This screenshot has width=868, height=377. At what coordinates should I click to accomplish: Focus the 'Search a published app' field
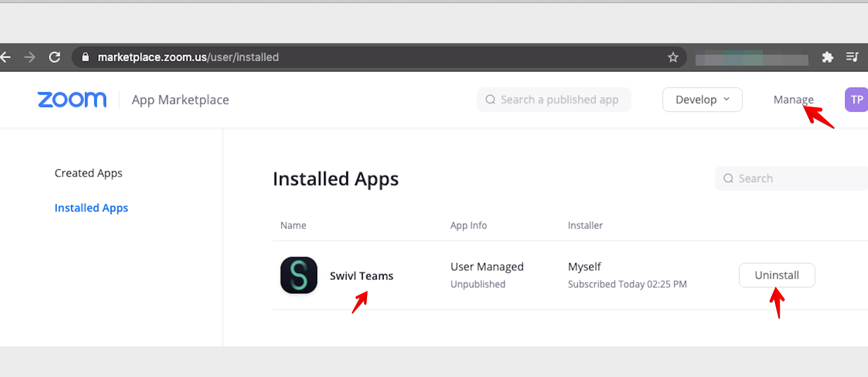click(559, 100)
